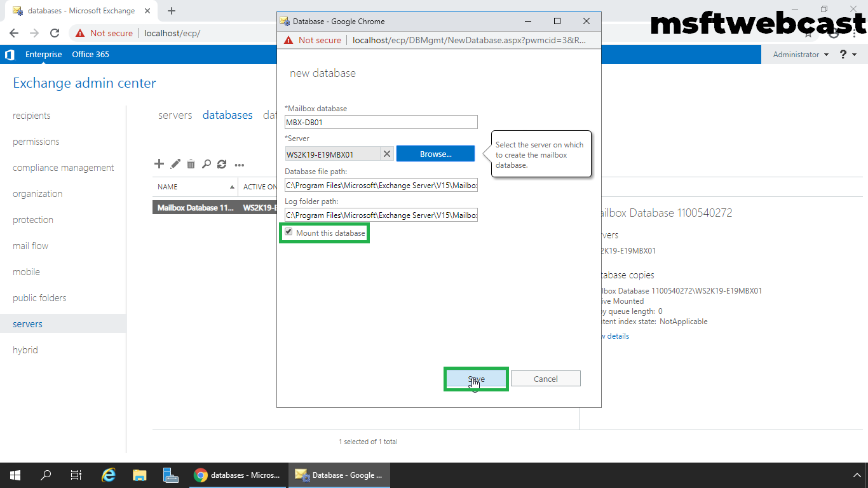Cancel the new database dialog

point(545,379)
